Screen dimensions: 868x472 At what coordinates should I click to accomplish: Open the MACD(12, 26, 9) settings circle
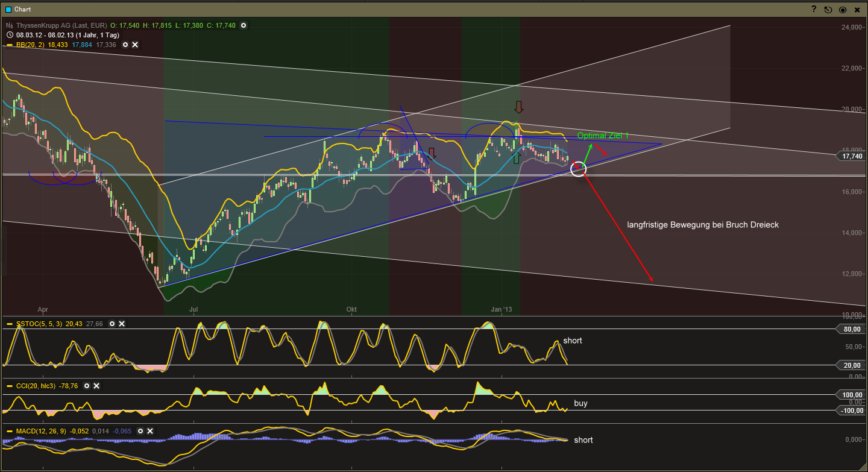(x=142, y=431)
